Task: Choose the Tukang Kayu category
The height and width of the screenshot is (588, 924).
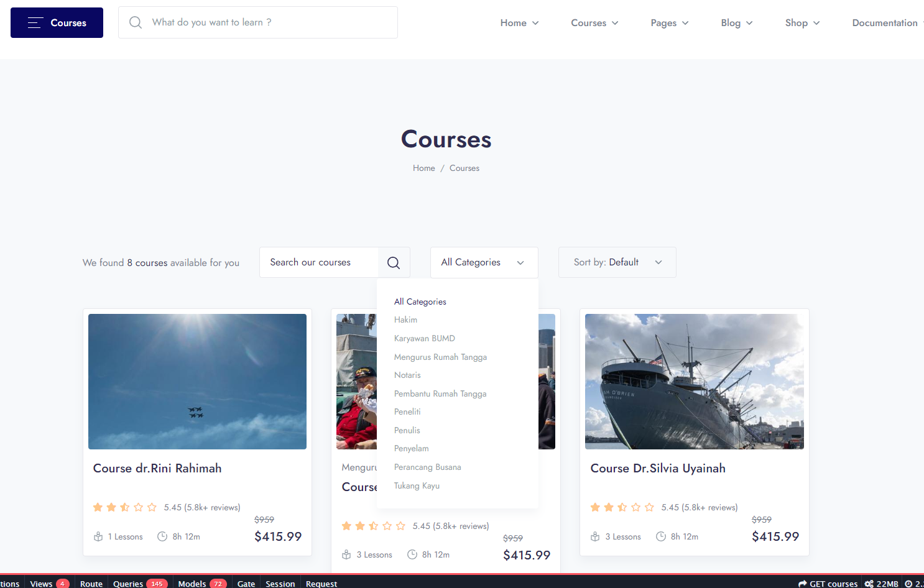Action: [417, 485]
